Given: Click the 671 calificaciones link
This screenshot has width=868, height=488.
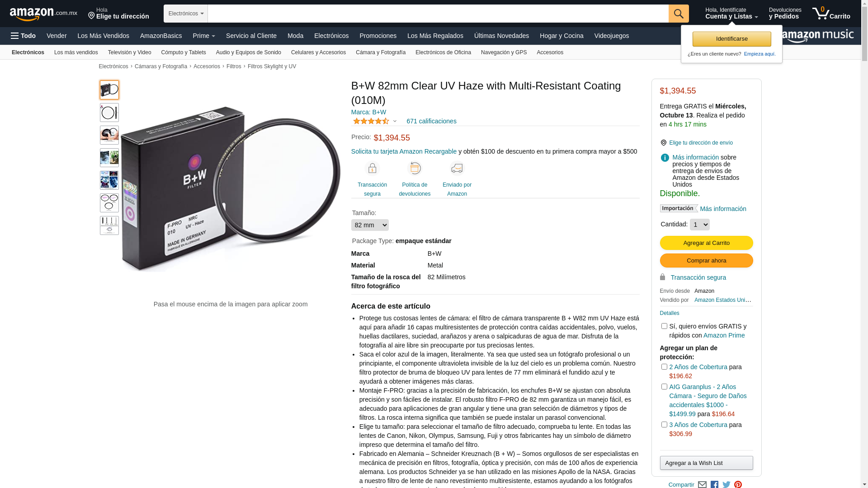Looking at the screenshot, I should pyautogui.click(x=431, y=121).
